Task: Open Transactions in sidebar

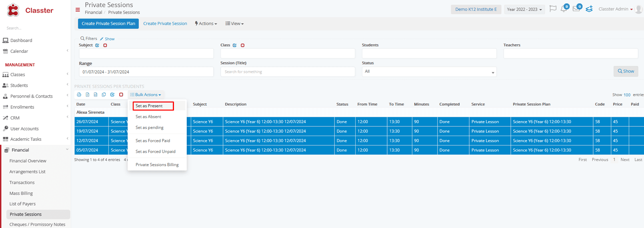Action: tap(22, 182)
